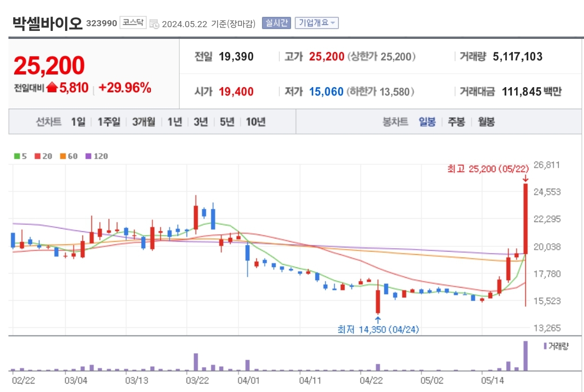
Task: Switch to the 월봉 candlestick chart
Action: (x=487, y=122)
